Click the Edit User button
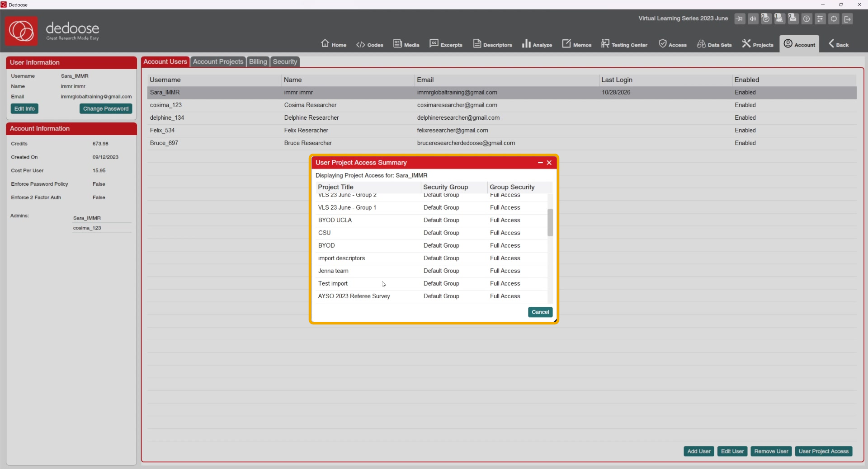The image size is (868, 469). point(732,451)
